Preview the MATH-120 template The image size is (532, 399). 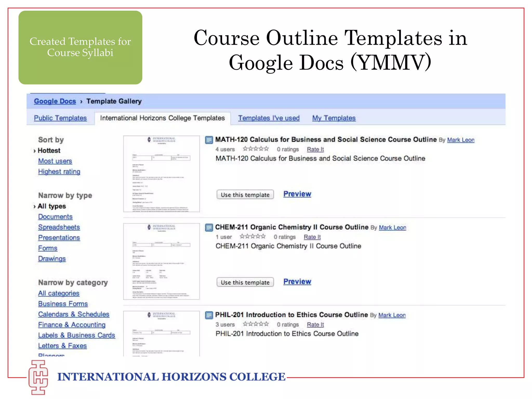coord(297,194)
